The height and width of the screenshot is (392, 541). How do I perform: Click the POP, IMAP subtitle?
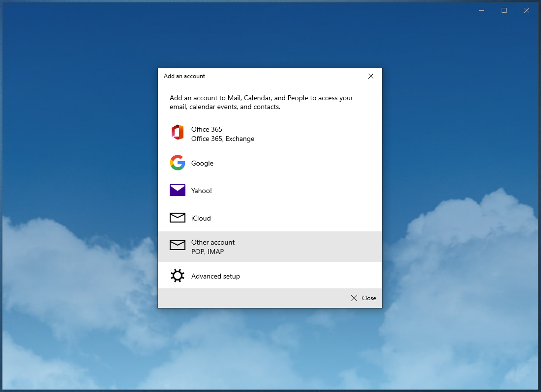pyautogui.click(x=208, y=252)
